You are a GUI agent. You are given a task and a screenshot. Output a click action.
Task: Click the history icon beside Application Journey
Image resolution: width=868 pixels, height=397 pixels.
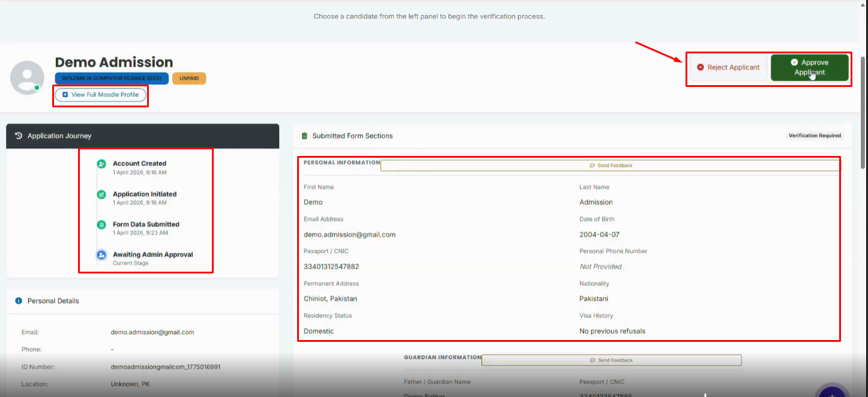19,136
